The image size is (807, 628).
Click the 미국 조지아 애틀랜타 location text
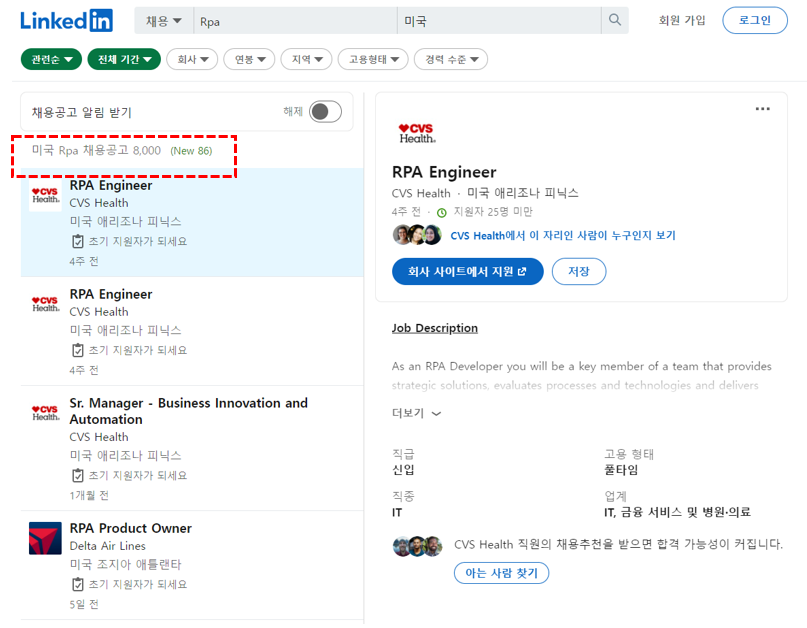125,564
